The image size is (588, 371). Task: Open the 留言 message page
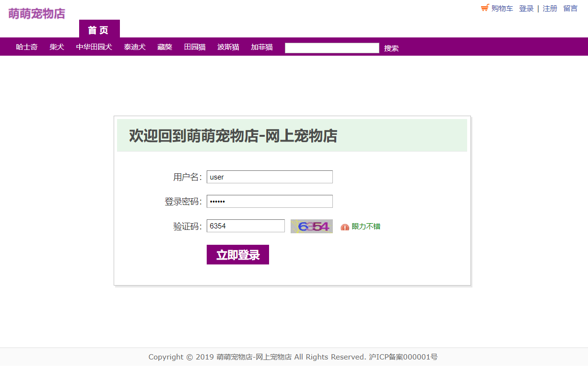click(x=570, y=8)
